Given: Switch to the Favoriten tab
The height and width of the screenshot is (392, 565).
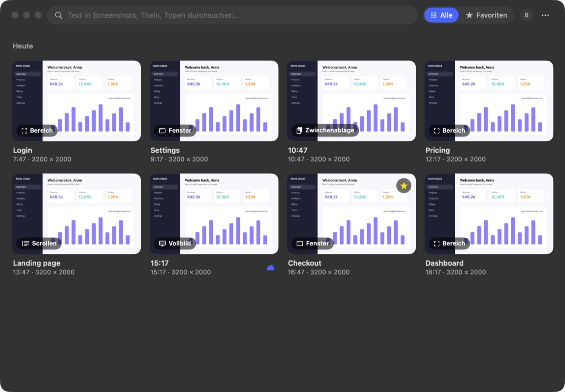Looking at the screenshot, I should tap(486, 15).
